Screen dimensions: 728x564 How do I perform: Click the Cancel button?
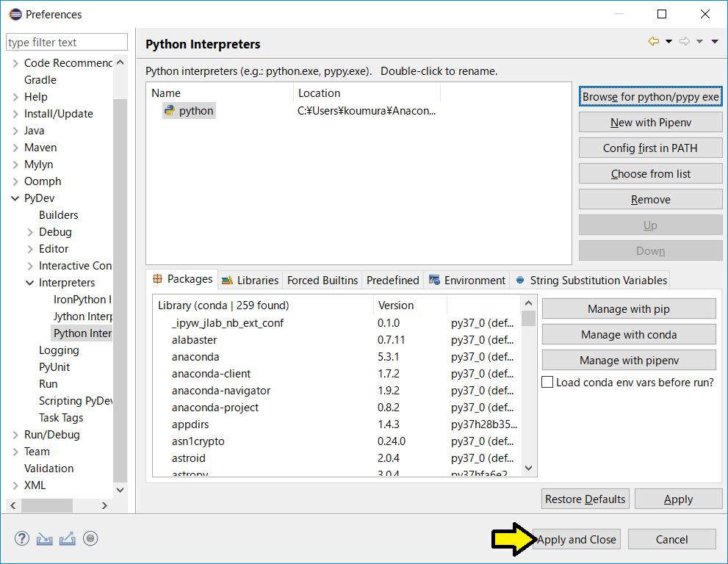tap(672, 539)
